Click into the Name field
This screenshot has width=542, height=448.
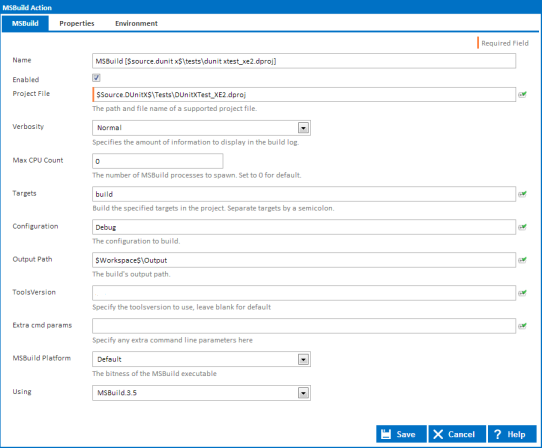(304, 61)
